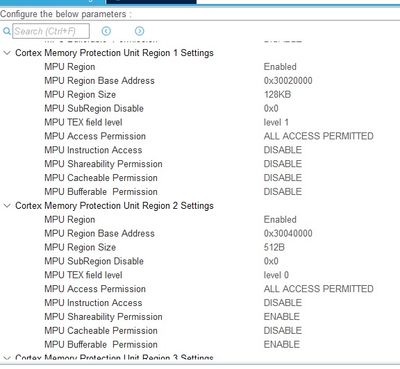This screenshot has width=400, height=369.
Task: Select Region 2 MPU Bufferable Permission label
Action: coord(101,344)
